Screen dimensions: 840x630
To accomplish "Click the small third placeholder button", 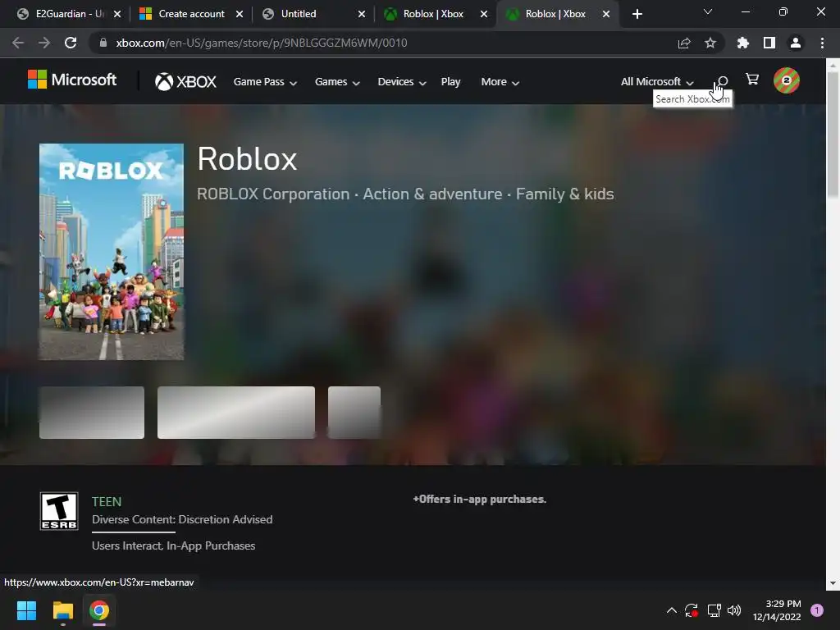I will click(x=354, y=413).
